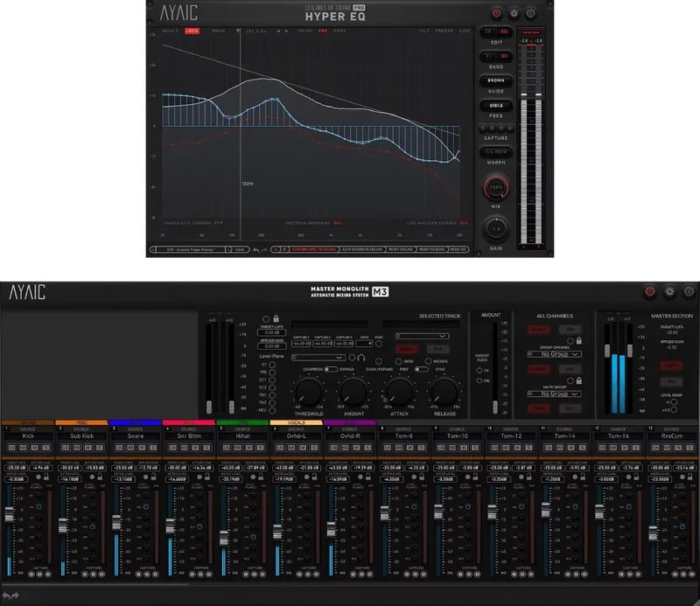Click the Kick channel name field
The height and width of the screenshot is (606, 700).
tap(28, 436)
